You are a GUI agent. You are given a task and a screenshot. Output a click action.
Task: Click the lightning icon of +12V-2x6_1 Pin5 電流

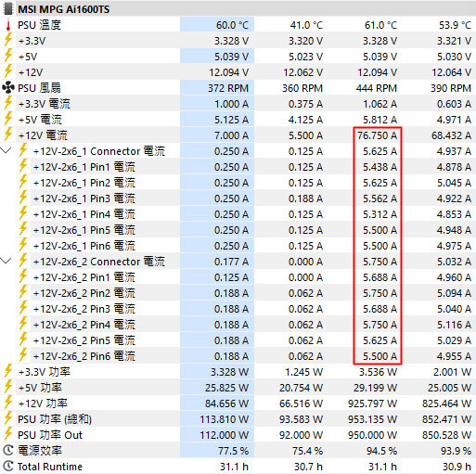click(23, 229)
